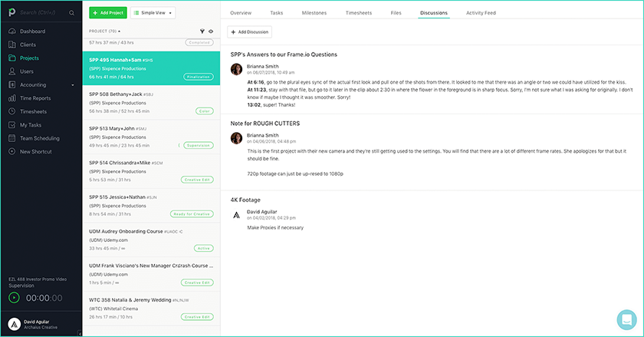
Task: Select project SPP 514 Chrissandra+Mike
Action: (151, 171)
